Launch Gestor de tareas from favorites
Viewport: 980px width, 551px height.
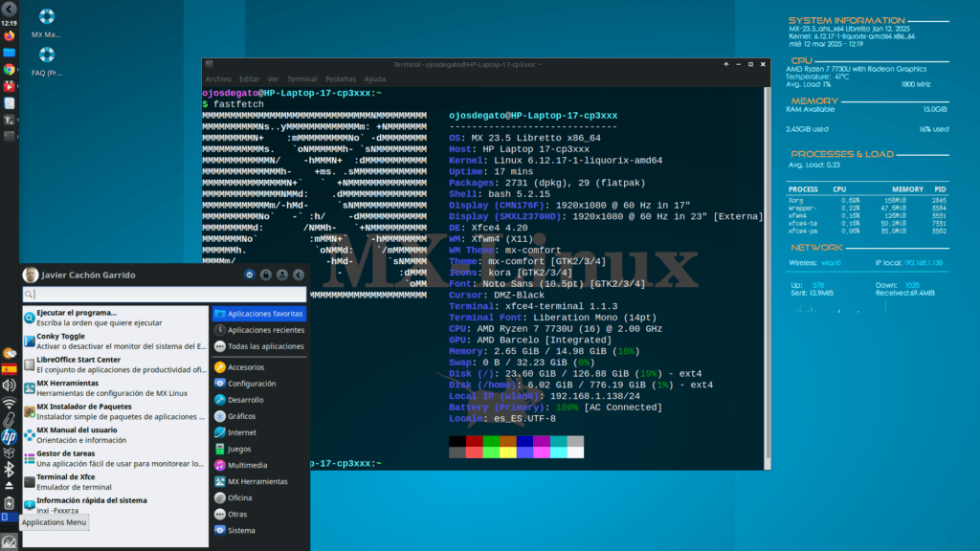[116, 458]
